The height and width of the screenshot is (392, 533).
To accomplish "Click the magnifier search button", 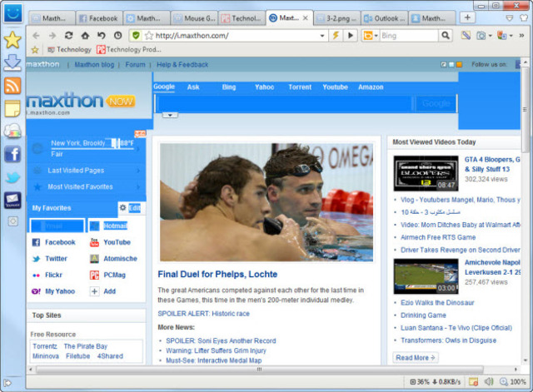I will (446, 35).
